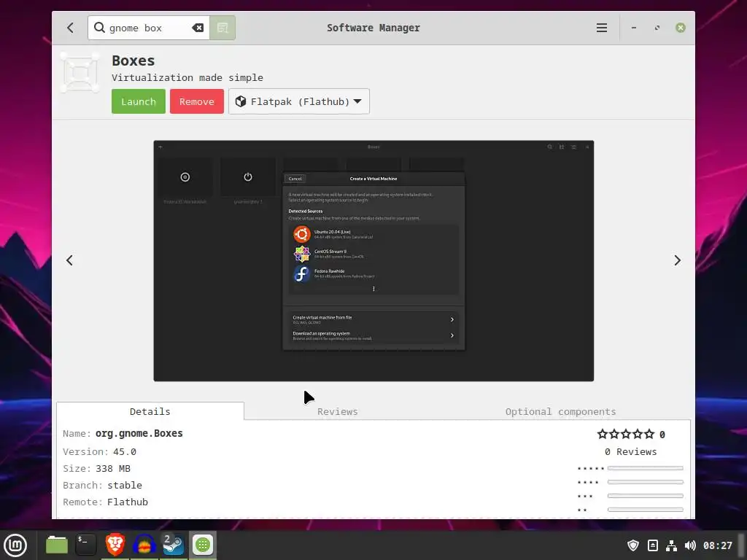This screenshot has width=747, height=560.
Task: Click the five-star rating icons
Action: (x=626, y=434)
